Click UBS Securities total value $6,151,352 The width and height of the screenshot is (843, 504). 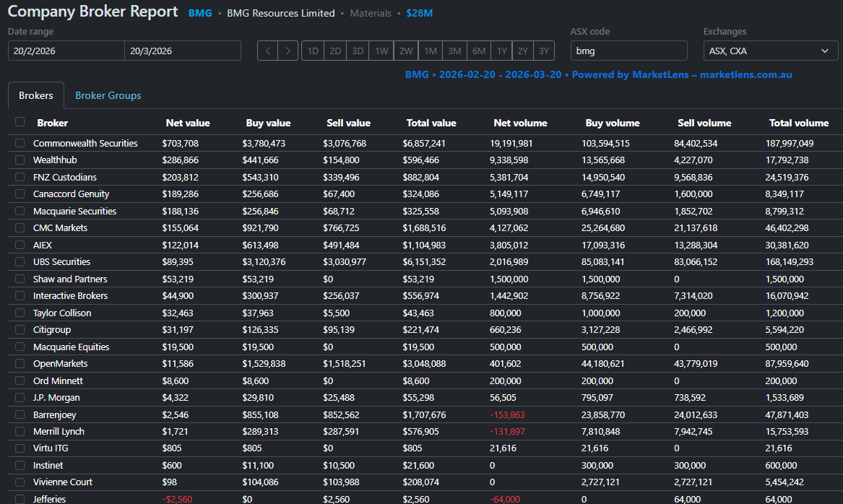(424, 261)
